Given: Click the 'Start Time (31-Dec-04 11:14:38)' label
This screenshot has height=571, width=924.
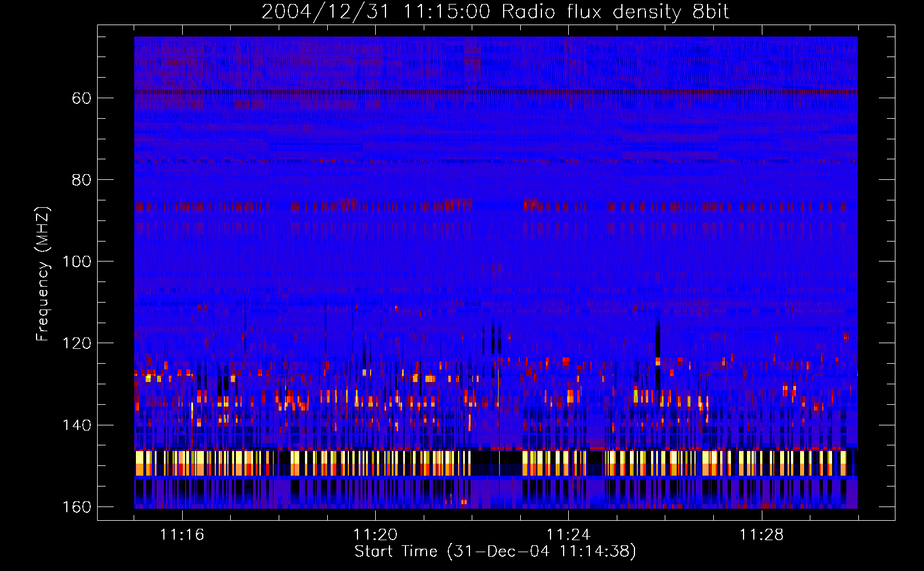Looking at the screenshot, I should 495,552.
